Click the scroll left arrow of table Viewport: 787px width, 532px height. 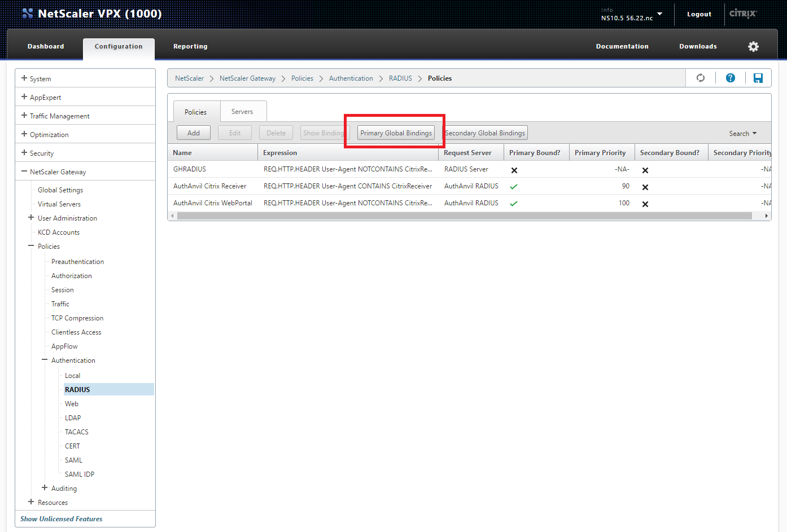coord(172,216)
